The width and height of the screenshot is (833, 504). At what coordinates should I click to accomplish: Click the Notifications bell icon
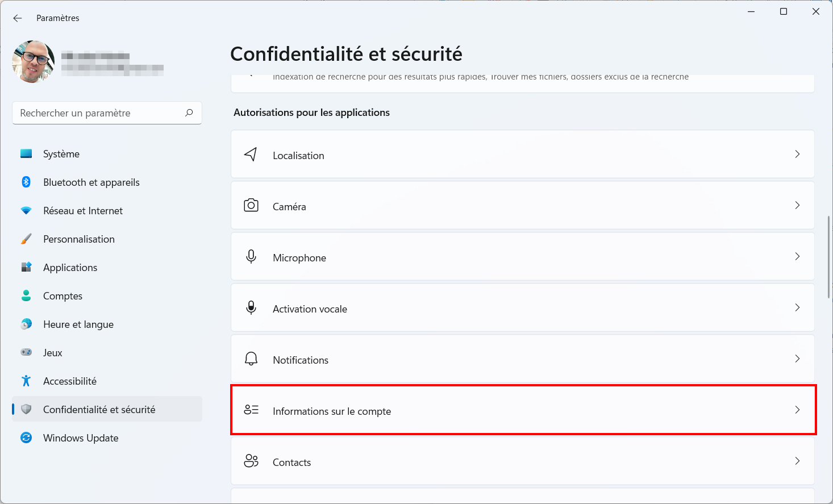coord(251,359)
